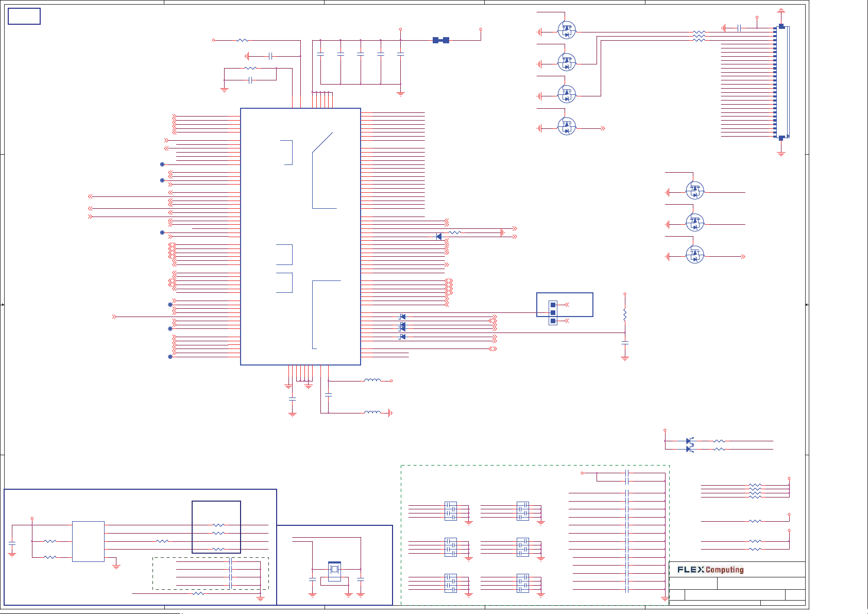Select the small IC rectangle fed by two resistors
Image resolution: width=868 pixels, height=614 pixels.
[x=88, y=541]
